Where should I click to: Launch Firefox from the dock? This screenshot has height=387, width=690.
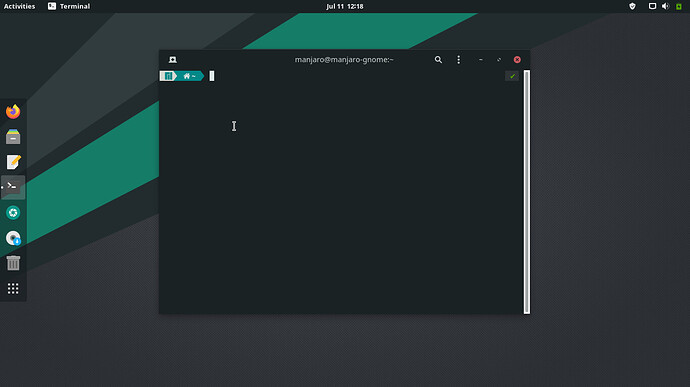point(13,111)
